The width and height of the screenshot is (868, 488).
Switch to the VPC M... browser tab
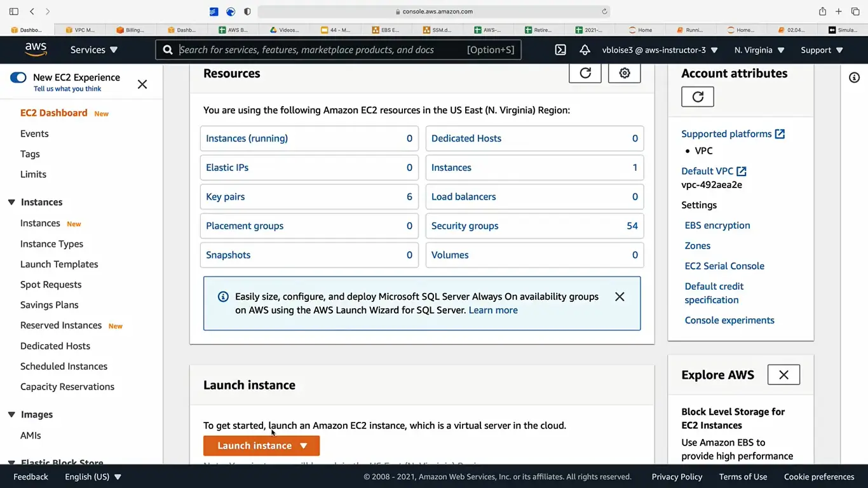80,30
